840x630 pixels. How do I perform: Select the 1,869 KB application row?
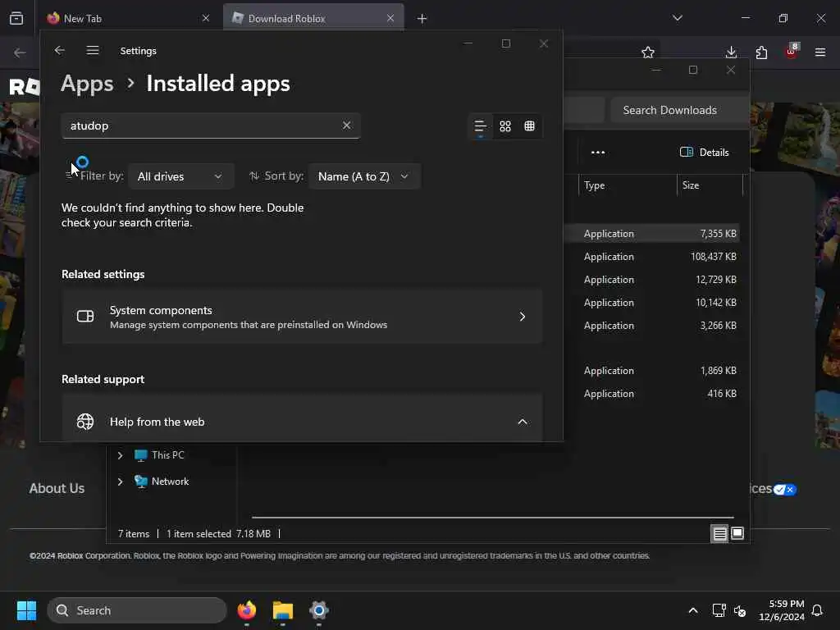[652, 371]
